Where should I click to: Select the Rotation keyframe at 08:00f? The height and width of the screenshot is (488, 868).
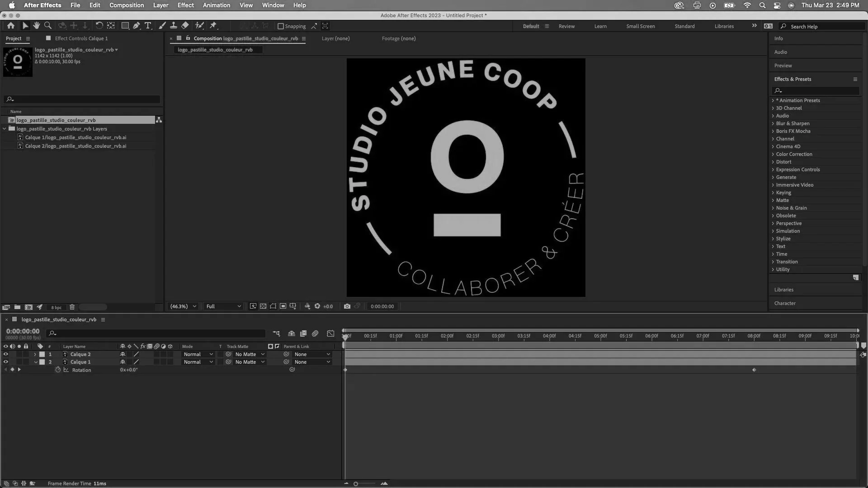pos(754,370)
